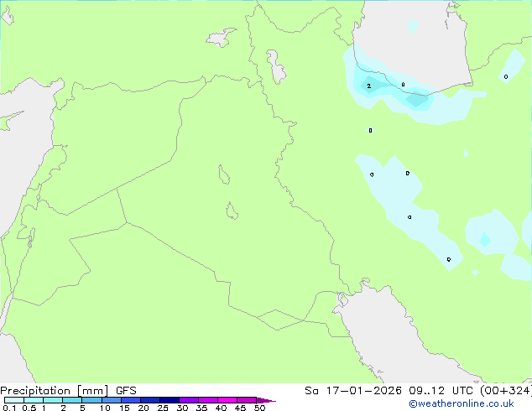Click the 30–35 mm purple swatch
Viewport: 532px width, 411px height.
point(189,400)
